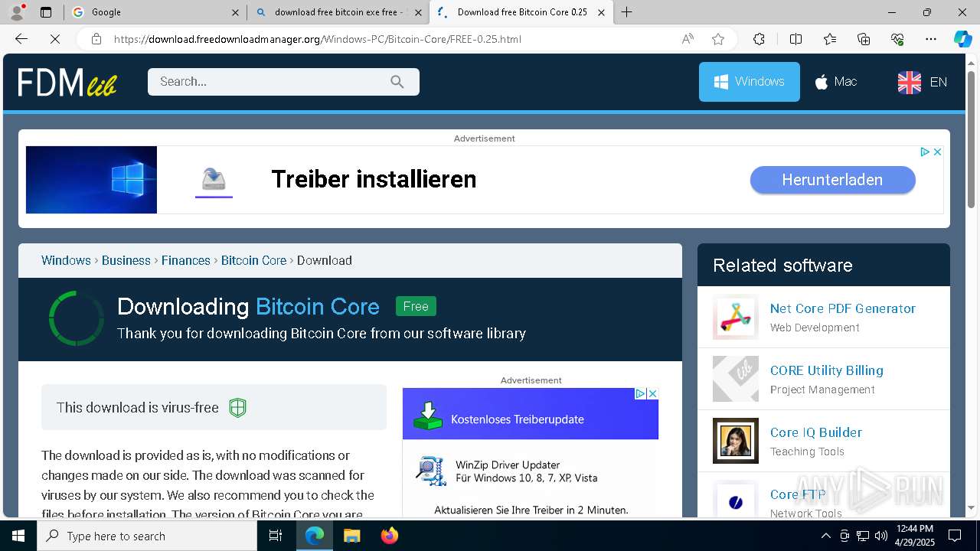This screenshot has height=551, width=980.
Task: Click the green Free badge
Action: pos(416,306)
